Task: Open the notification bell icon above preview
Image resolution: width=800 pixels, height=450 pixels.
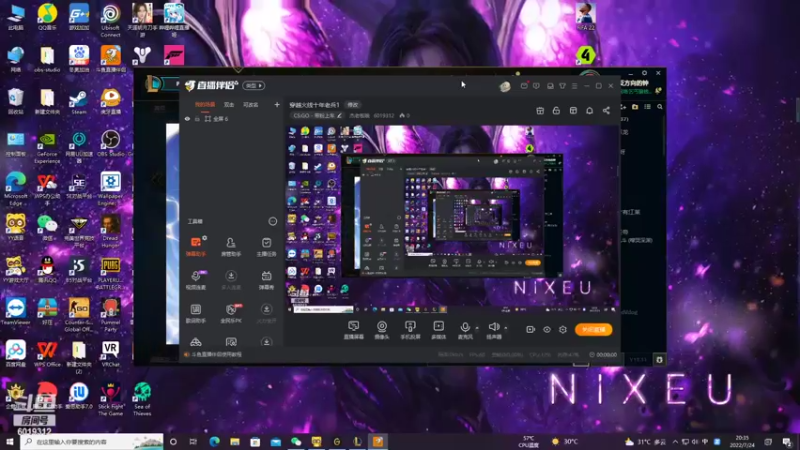Action: click(589, 111)
